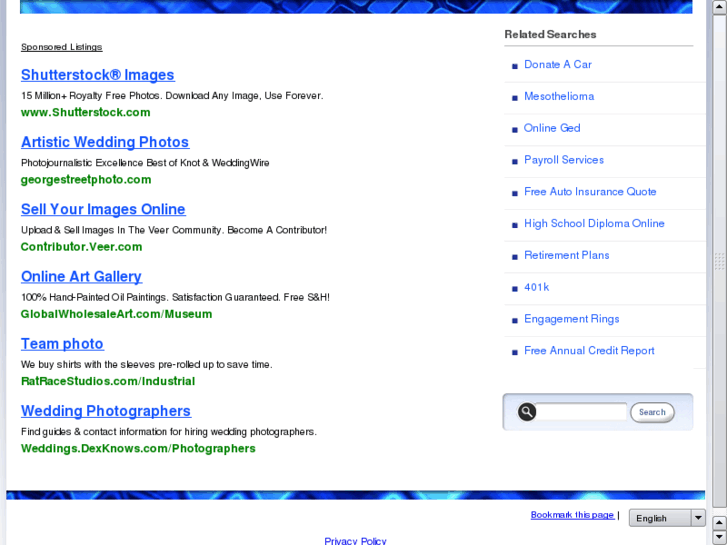Viewport: 727px width, 545px height.
Task: Click the Photojournalistic Excellence description text
Action: pos(145,163)
